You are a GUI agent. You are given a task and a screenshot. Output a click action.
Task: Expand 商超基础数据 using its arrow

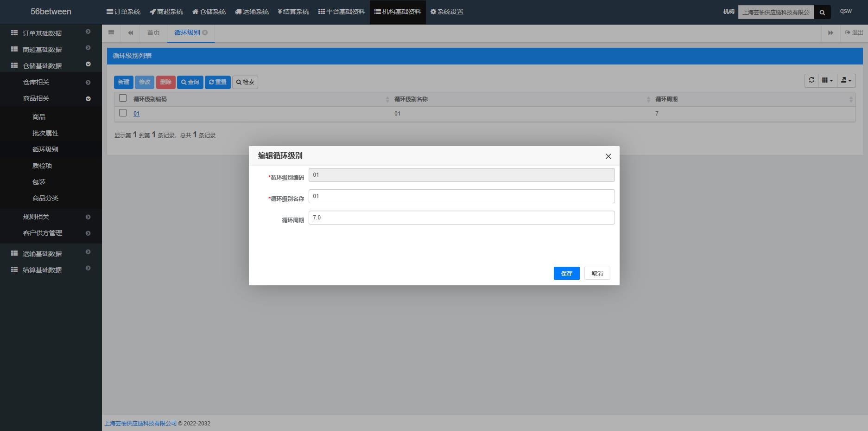point(88,48)
